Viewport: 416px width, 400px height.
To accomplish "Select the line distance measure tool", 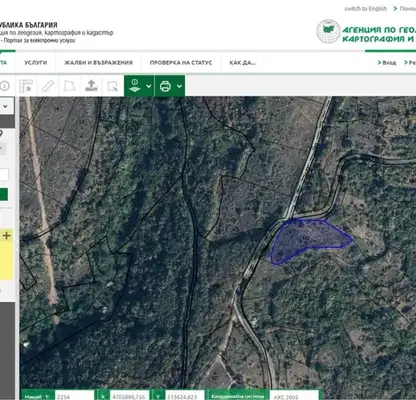I will tap(48, 86).
